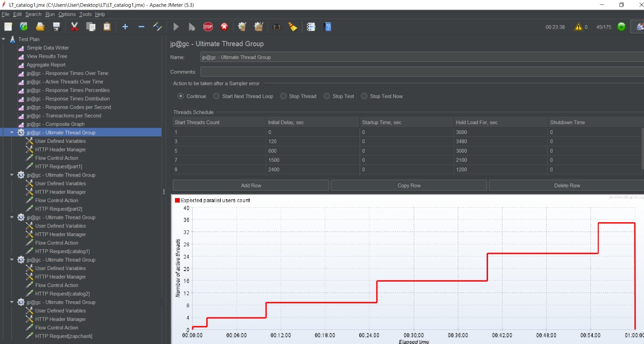Click the Add Row button
This screenshot has height=344, width=644.
point(251,186)
